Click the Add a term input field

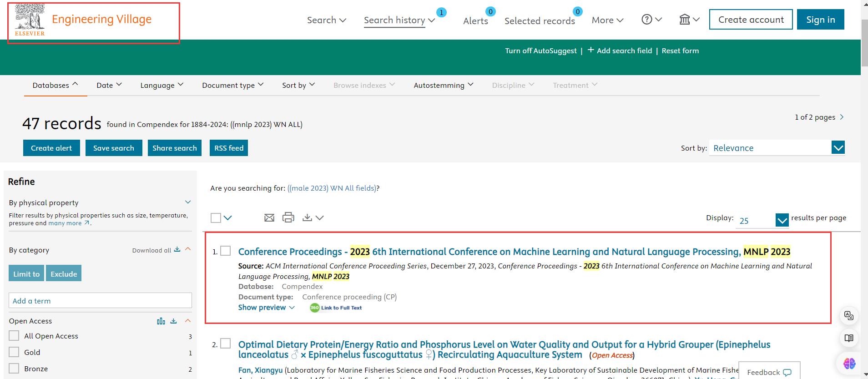pyautogui.click(x=100, y=301)
